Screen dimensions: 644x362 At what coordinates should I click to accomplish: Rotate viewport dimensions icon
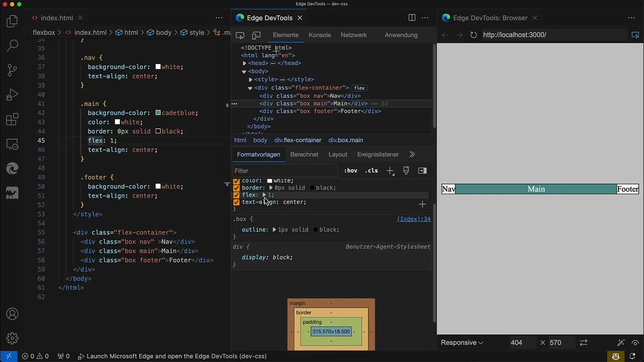[584, 343]
